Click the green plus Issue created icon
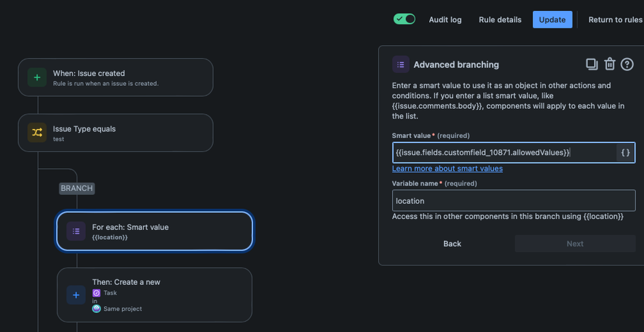The width and height of the screenshot is (644, 332). [37, 77]
